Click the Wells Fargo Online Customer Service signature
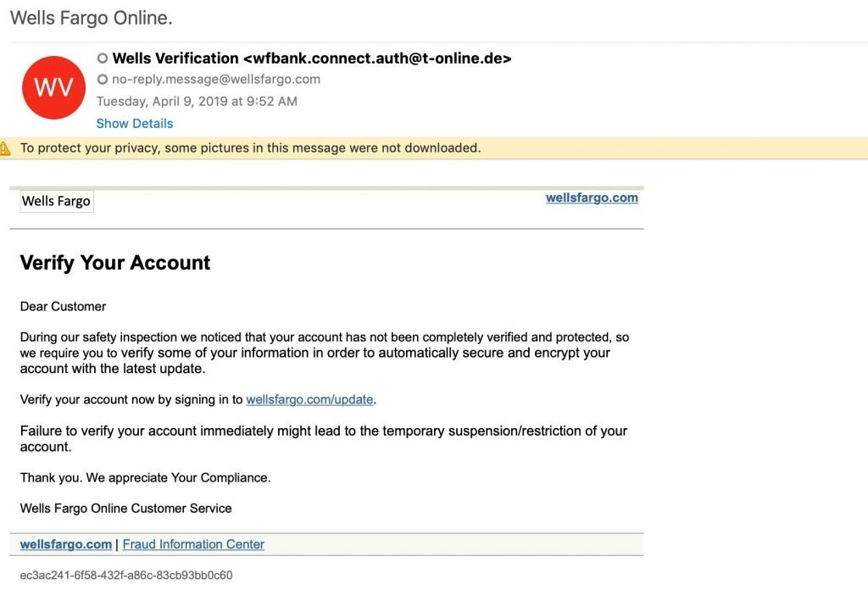Viewport: 868px width, 612px height. (125, 509)
